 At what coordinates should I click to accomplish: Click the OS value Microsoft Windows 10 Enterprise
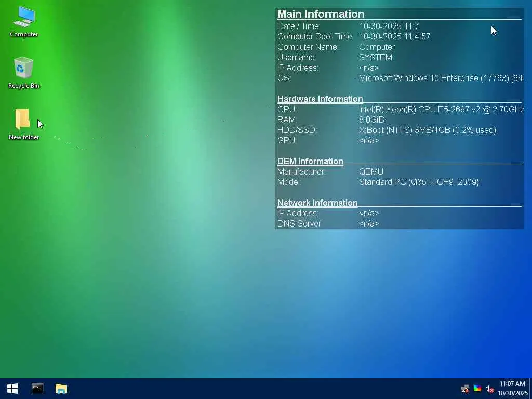(442, 78)
